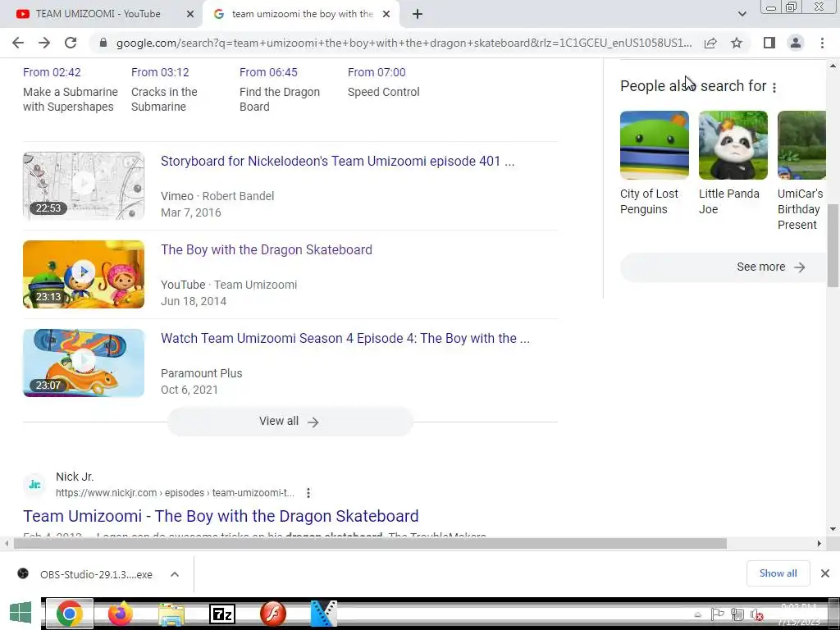This screenshot has width=840, height=630.
Task: Play the YouTube video thumbnail 23:13
Action: coord(84,274)
